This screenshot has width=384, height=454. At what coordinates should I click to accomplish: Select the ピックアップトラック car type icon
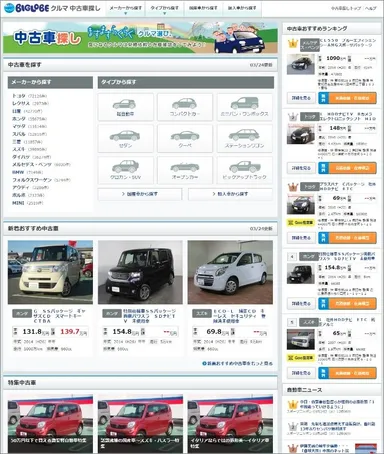click(x=244, y=170)
